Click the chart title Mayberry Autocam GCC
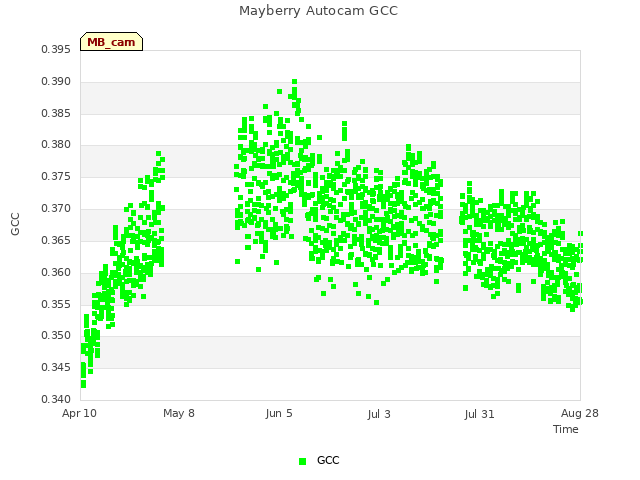The image size is (640, 480). coord(318,11)
